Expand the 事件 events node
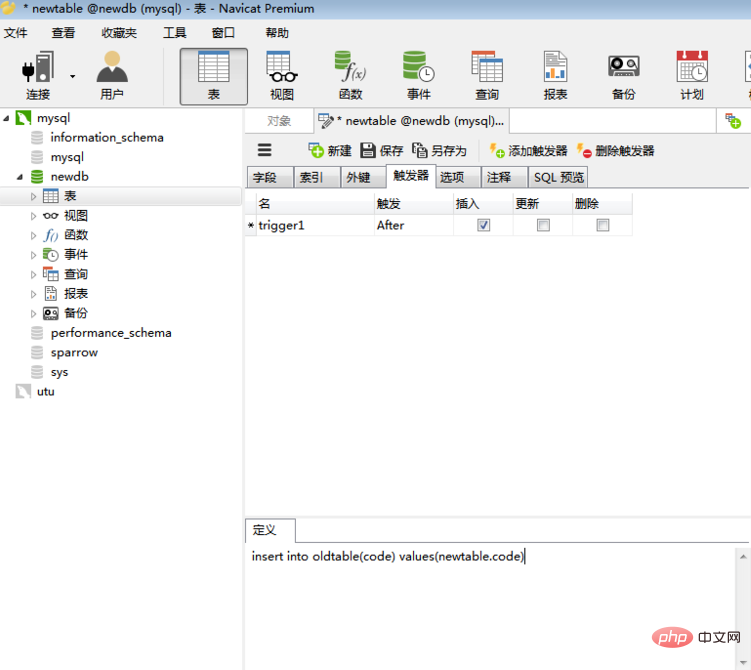The height and width of the screenshot is (670, 751). [x=33, y=255]
